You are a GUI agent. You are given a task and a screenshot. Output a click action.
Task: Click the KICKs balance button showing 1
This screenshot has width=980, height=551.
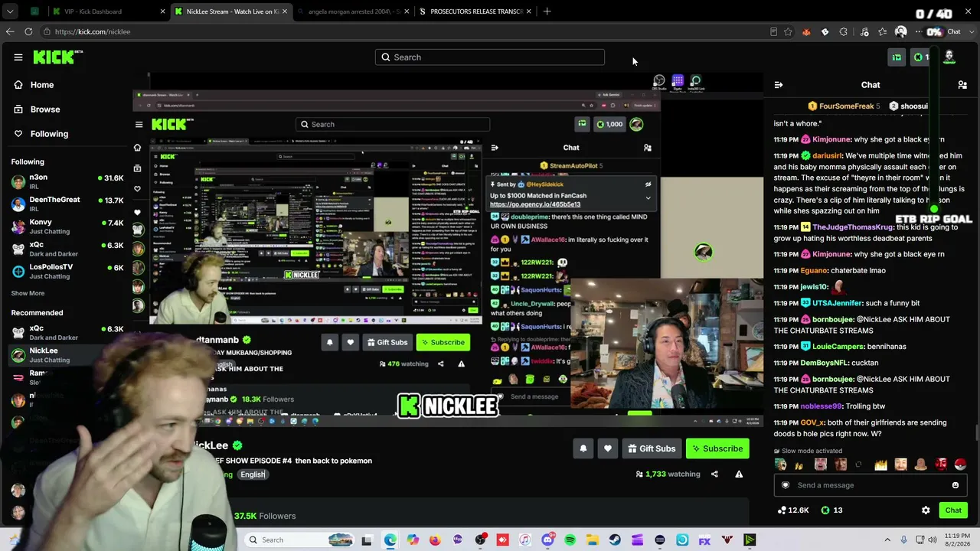click(x=920, y=57)
